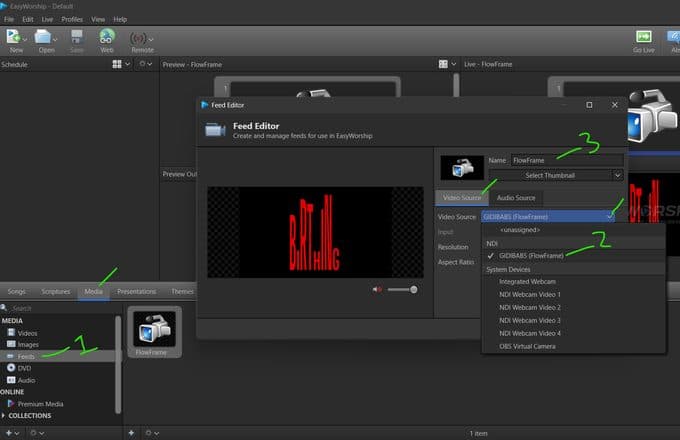Open the File menu
This screenshot has width=680, height=440.
click(x=9, y=19)
